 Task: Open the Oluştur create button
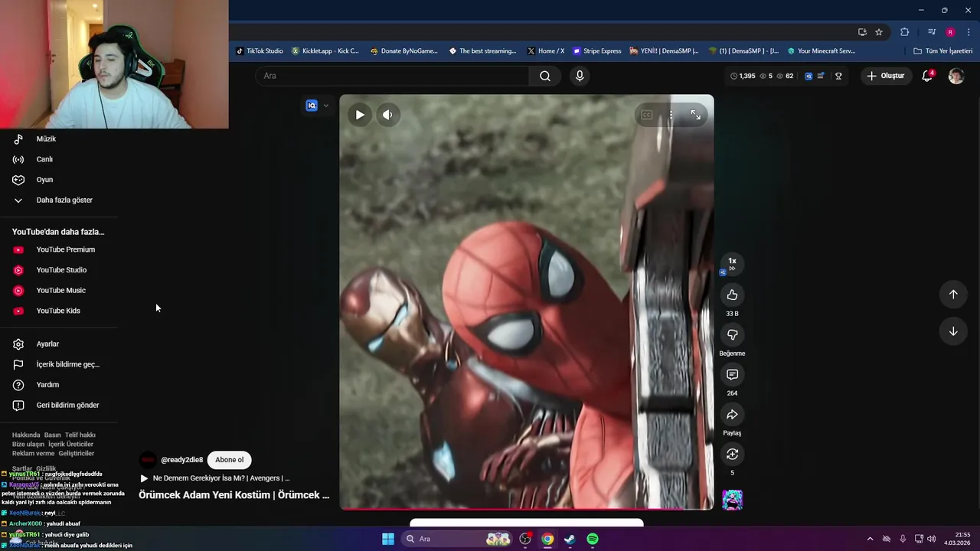pyautogui.click(x=886, y=76)
